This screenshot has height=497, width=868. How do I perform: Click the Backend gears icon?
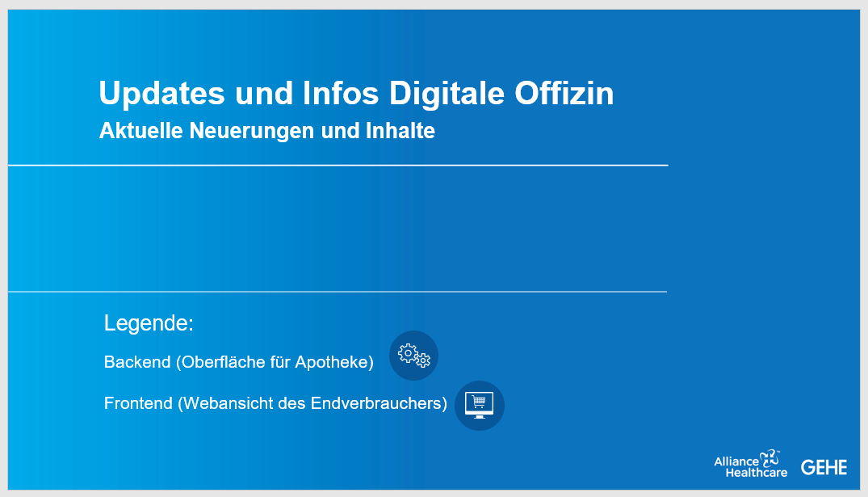coord(413,356)
